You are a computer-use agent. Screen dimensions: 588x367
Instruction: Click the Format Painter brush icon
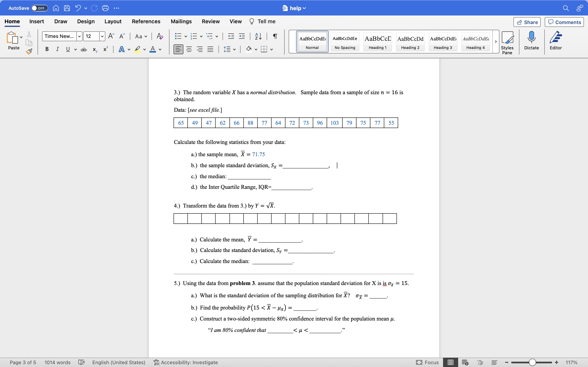(29, 51)
